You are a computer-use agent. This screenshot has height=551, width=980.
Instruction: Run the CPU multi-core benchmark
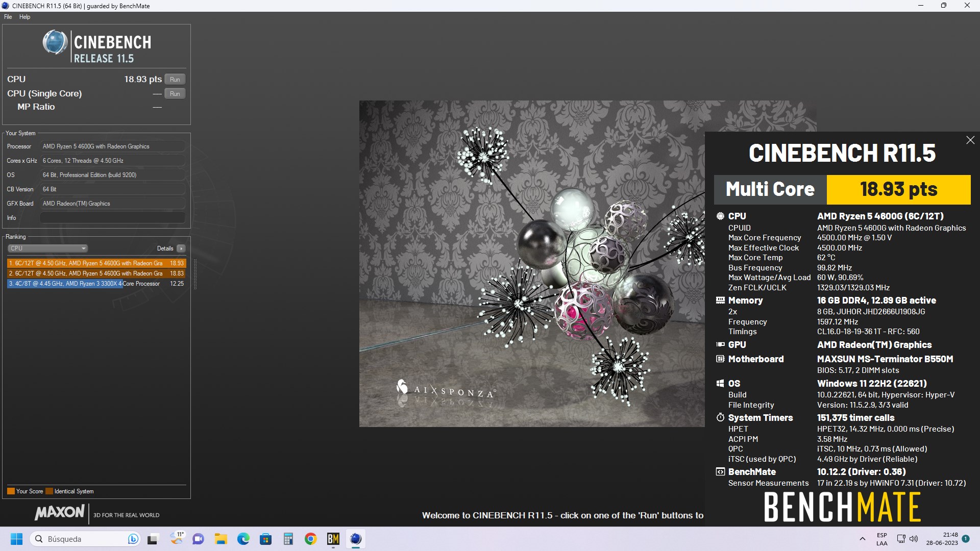[175, 79]
